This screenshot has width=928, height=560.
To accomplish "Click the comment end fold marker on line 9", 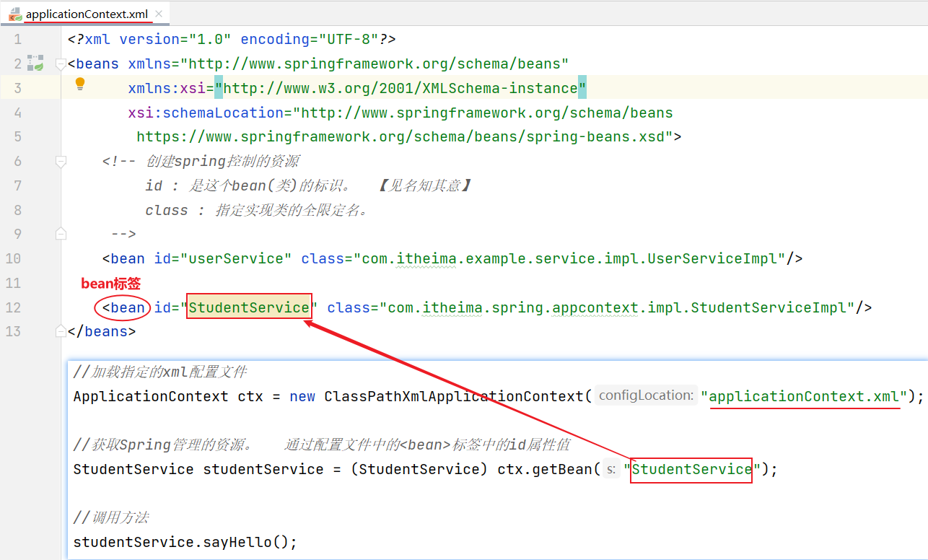I will pyautogui.click(x=61, y=234).
